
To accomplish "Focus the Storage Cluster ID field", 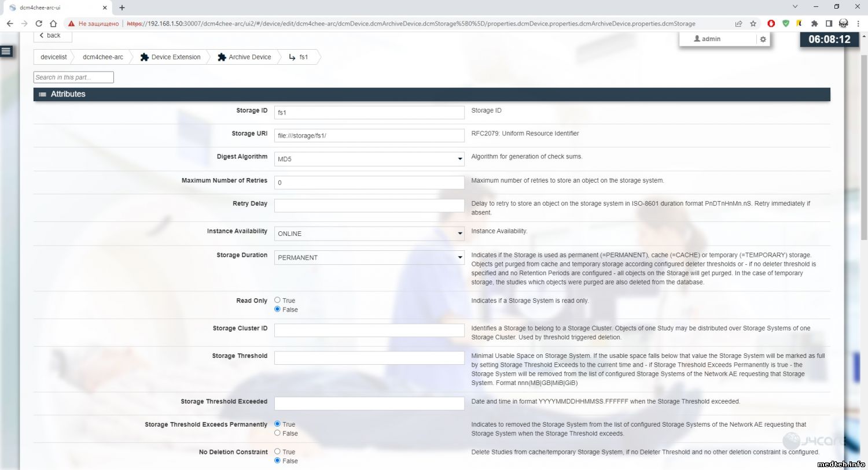I will (x=369, y=330).
